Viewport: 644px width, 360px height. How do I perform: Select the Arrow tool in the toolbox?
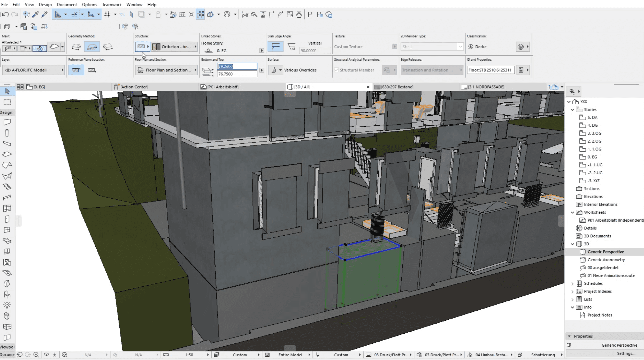point(7,91)
